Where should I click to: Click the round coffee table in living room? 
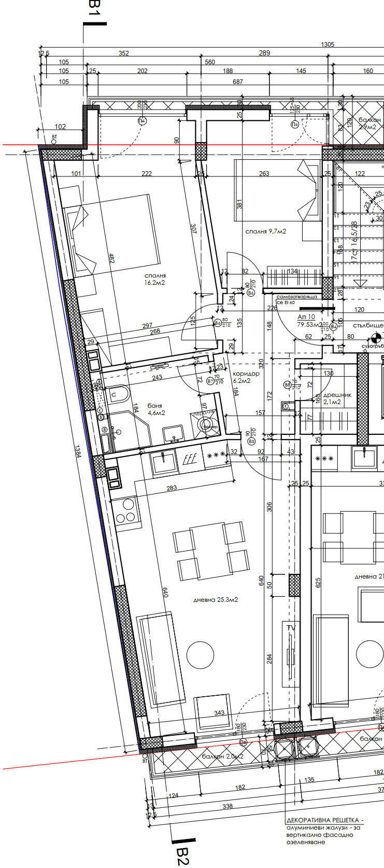tap(200, 654)
